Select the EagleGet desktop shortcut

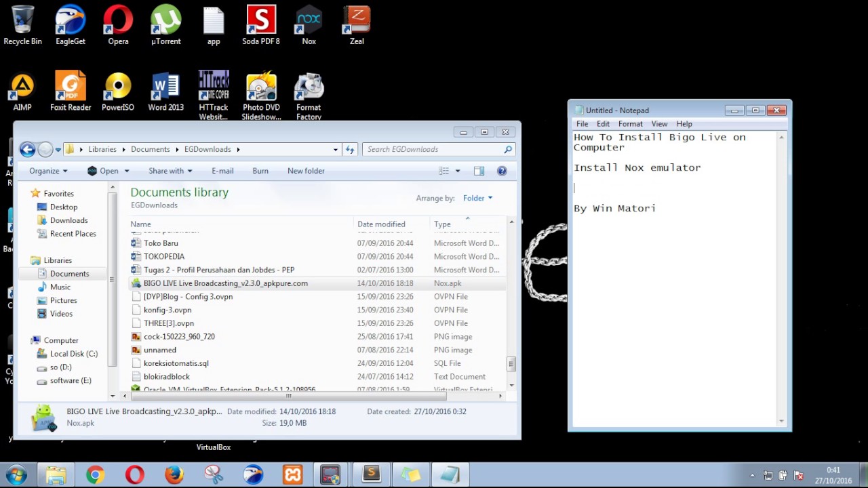(x=71, y=25)
